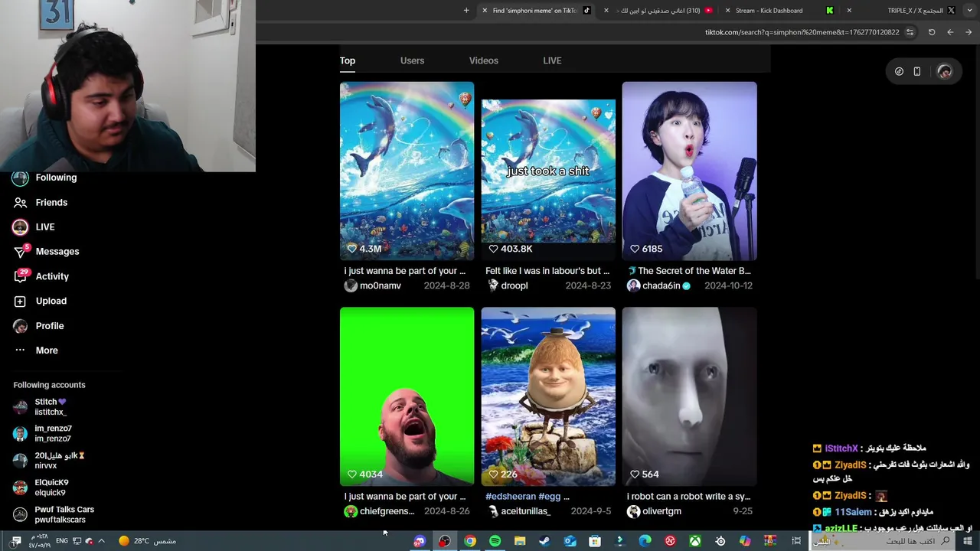Screen dimensions: 980x551
Task: Open the olivertgm robot face video
Action: pos(689,396)
